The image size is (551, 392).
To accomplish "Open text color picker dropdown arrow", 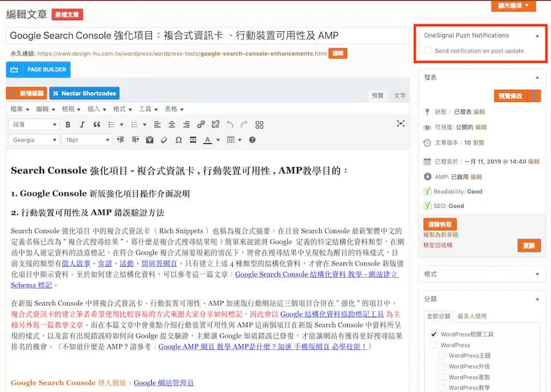I will (218, 140).
